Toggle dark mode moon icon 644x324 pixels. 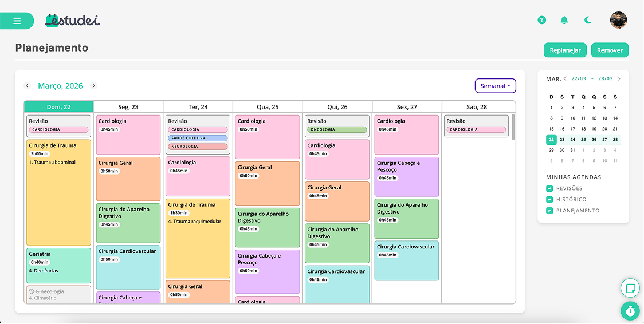[x=588, y=20]
